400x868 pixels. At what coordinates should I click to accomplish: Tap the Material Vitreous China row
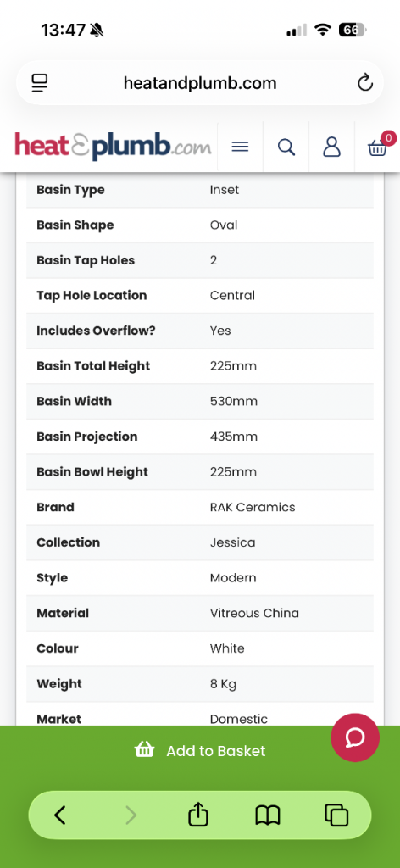pyautogui.click(x=200, y=614)
